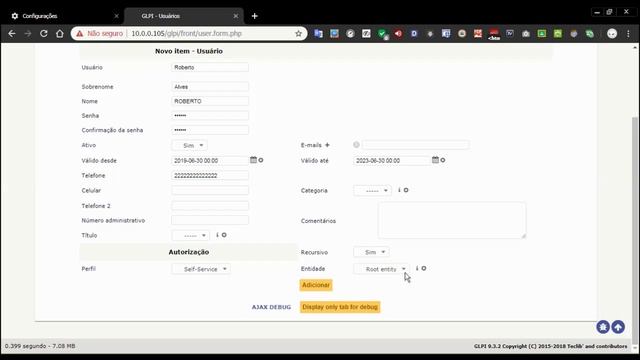Open calendar picker for Válido até

click(436, 160)
